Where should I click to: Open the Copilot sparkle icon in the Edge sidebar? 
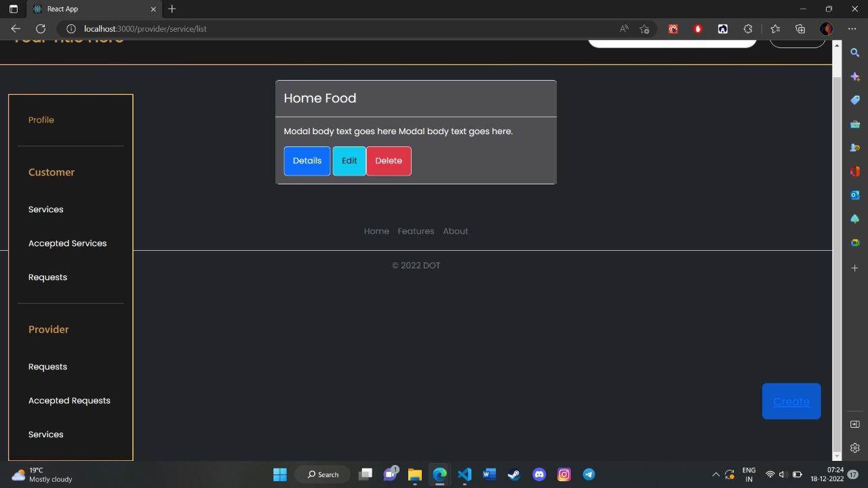(854, 76)
